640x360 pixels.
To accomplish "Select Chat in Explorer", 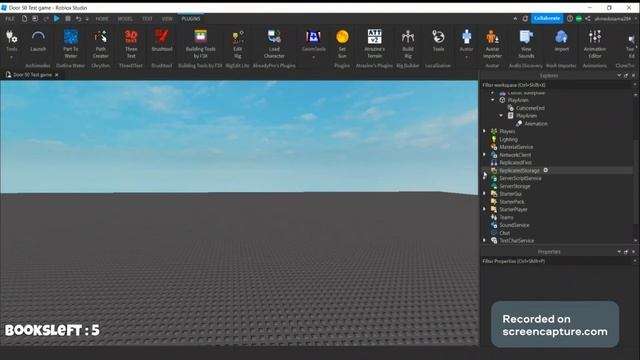I will [504, 233].
